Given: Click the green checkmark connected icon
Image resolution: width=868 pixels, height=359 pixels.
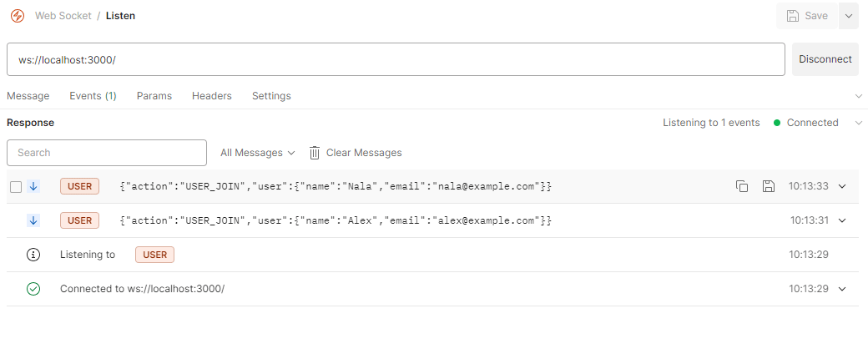Looking at the screenshot, I should pos(33,289).
